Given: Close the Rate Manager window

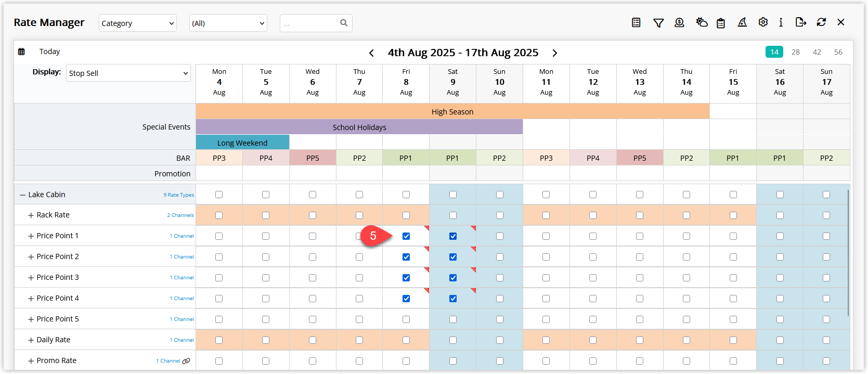Looking at the screenshot, I should [841, 22].
